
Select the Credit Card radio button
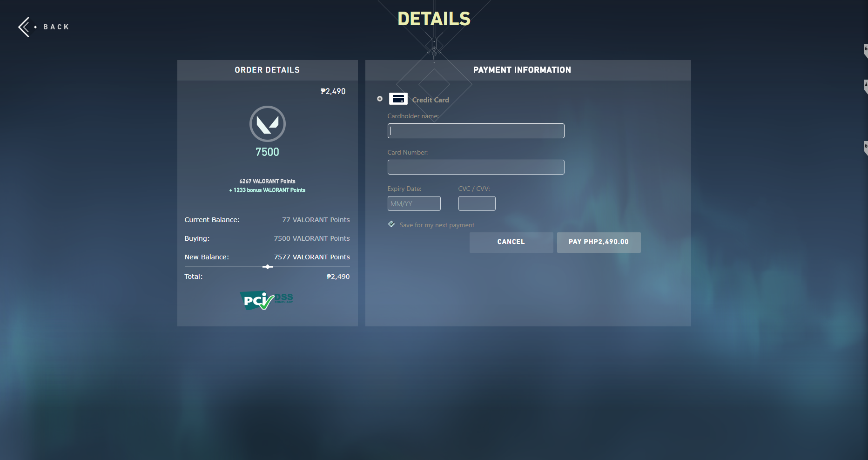[x=380, y=99]
